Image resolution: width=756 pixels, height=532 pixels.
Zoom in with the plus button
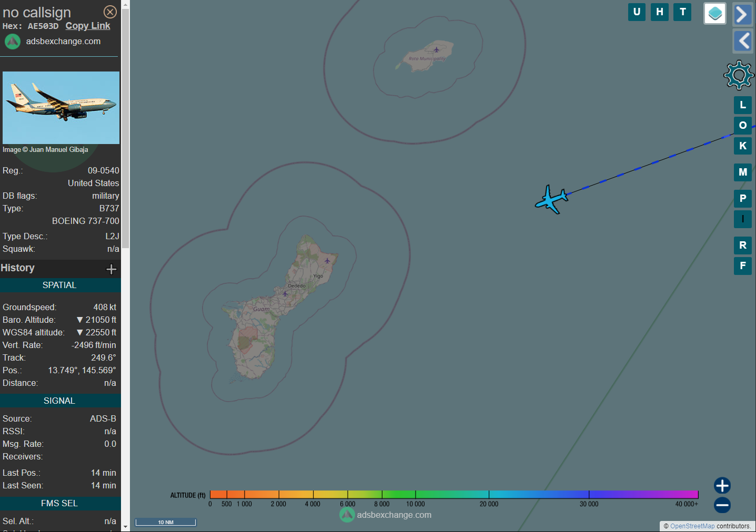(722, 485)
